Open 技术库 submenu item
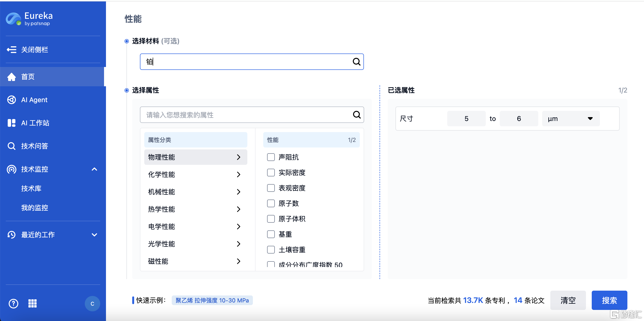Image resolution: width=644 pixels, height=321 pixels. tap(31, 188)
